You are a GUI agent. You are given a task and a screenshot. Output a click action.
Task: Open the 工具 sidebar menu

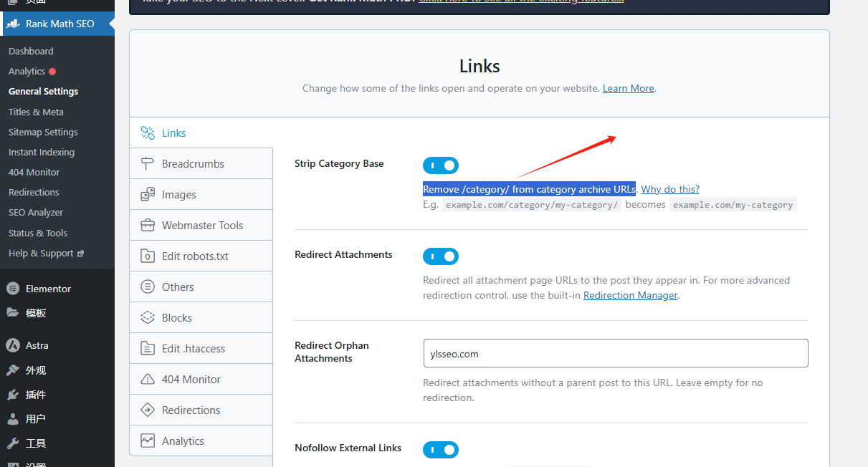[x=57, y=443]
